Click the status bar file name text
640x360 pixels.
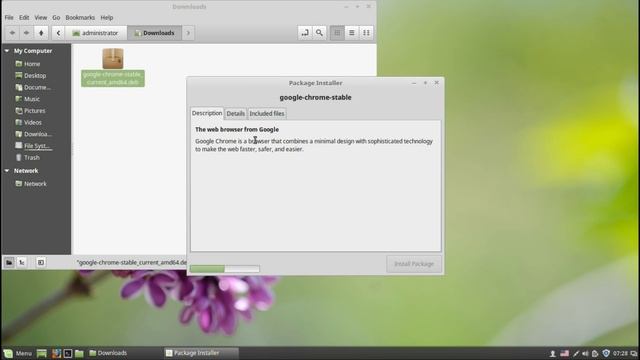[x=131, y=262]
